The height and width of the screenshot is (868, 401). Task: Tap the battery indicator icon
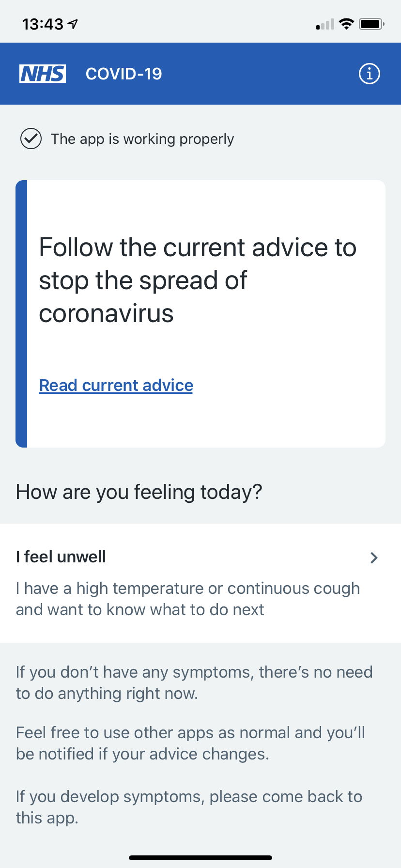point(372,24)
